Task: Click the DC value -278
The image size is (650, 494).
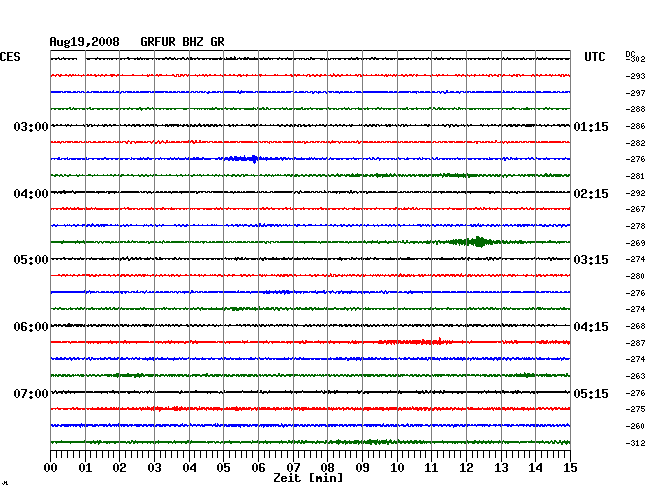Action: click(635, 226)
